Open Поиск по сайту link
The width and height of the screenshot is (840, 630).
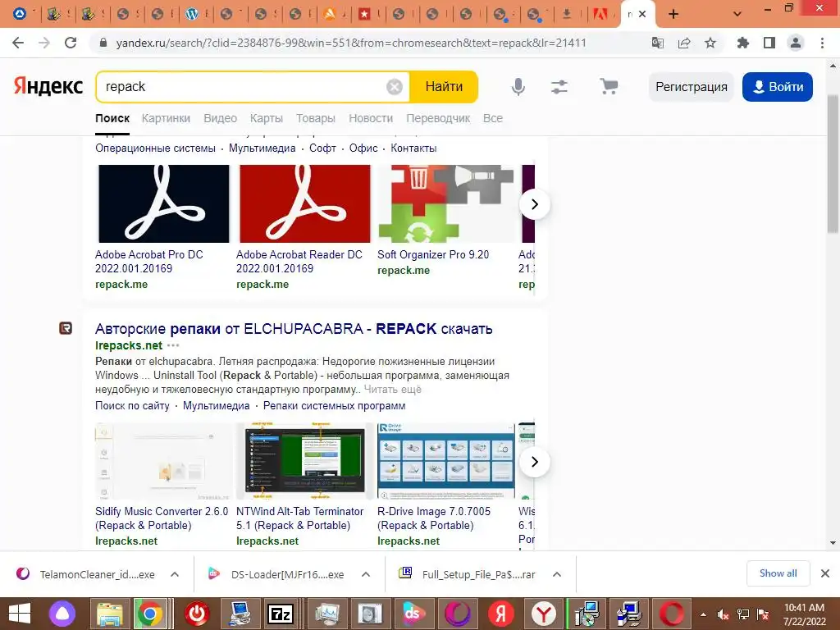tap(132, 406)
